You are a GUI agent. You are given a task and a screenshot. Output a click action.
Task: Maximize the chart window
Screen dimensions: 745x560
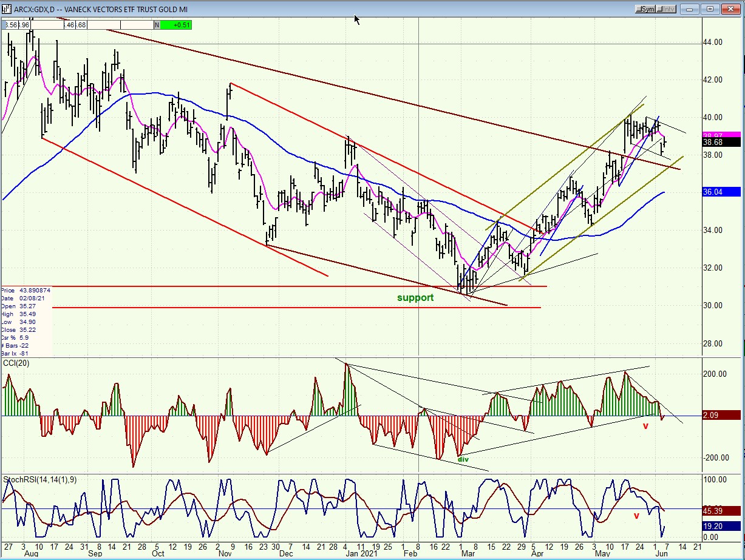point(712,8)
